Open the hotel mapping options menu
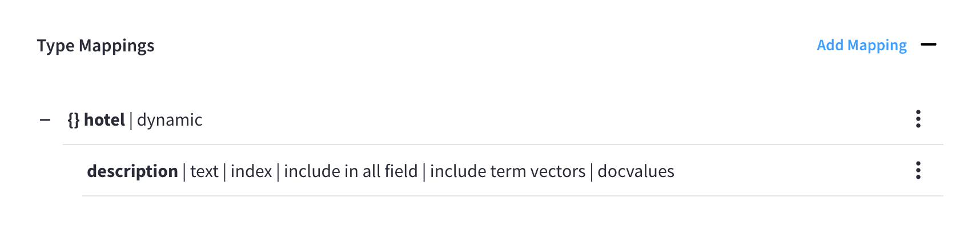Image resolution: width=980 pixels, height=233 pixels. tap(918, 119)
